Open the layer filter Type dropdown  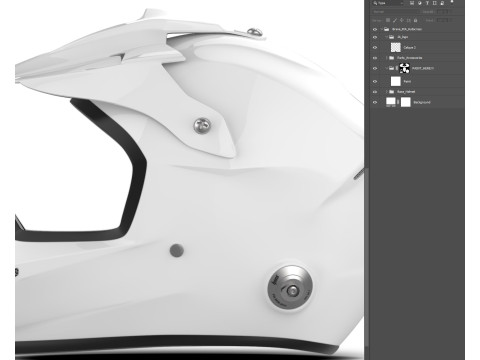coord(388,3)
